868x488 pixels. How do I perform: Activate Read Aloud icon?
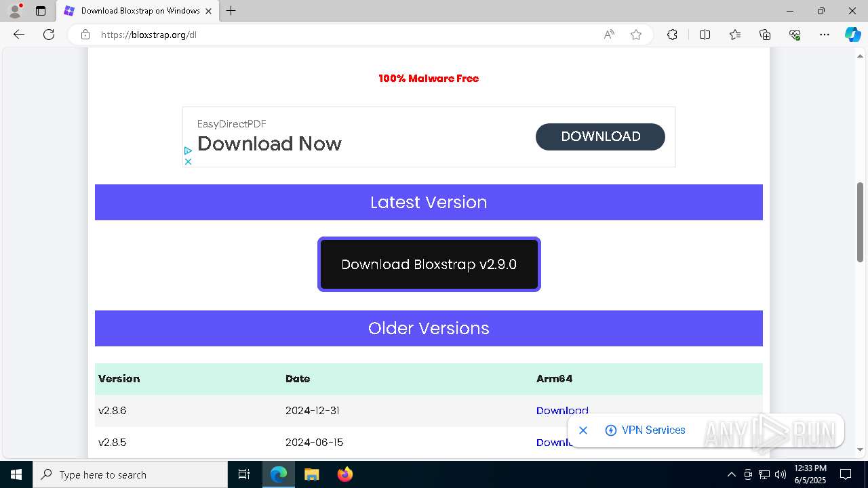[x=609, y=35]
